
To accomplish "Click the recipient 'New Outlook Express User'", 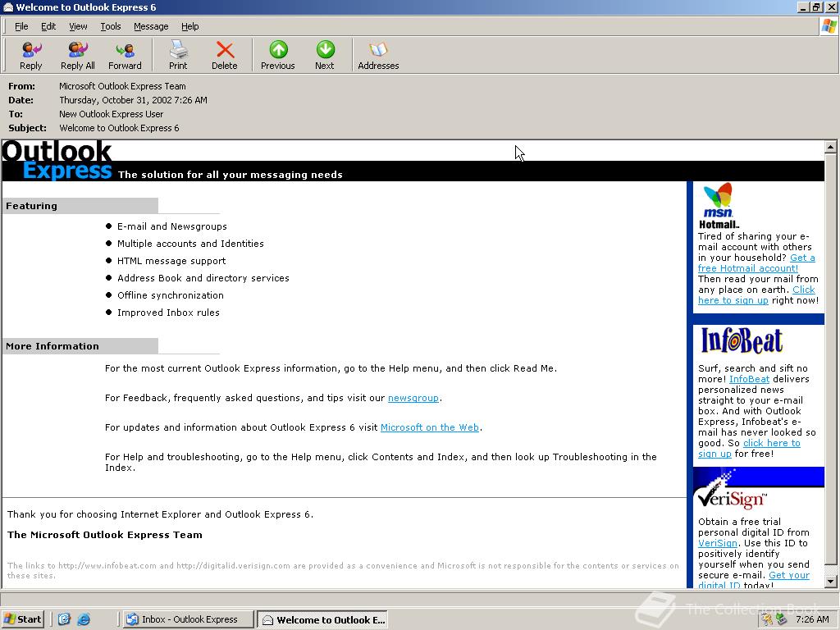I will (x=112, y=114).
